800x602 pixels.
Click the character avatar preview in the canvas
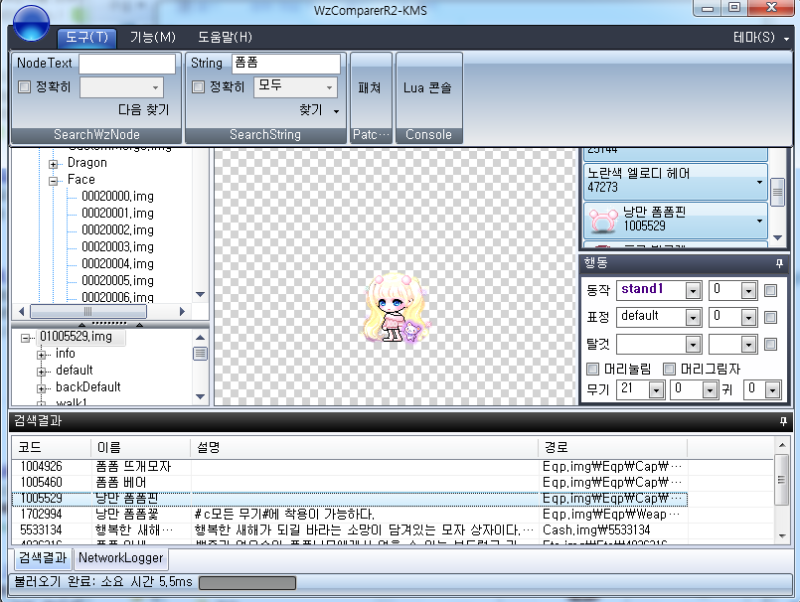coord(396,308)
